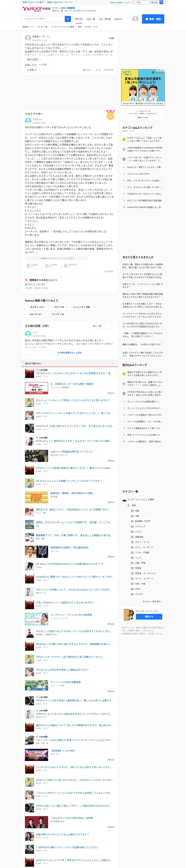Image resolution: width=186 pixels, height=868 pixels.
Task: Click 知恵袋トップ breadcrumb
Action: pos(28,27)
